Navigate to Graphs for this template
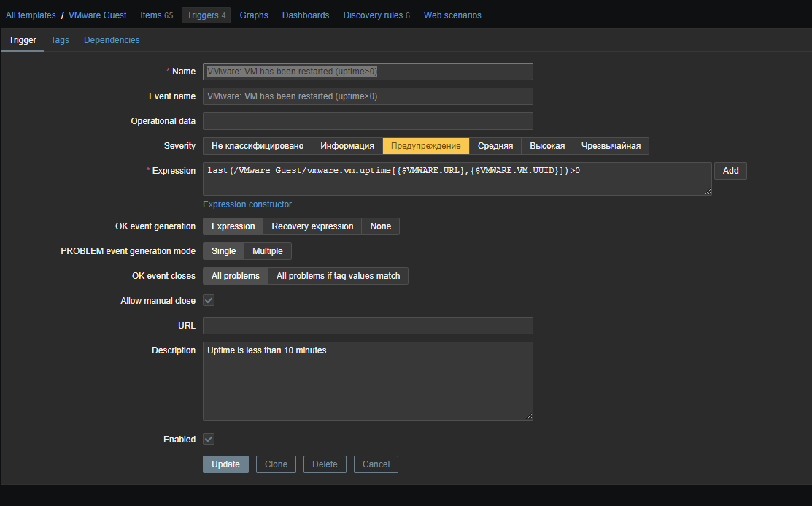The height and width of the screenshot is (506, 812). coord(253,15)
